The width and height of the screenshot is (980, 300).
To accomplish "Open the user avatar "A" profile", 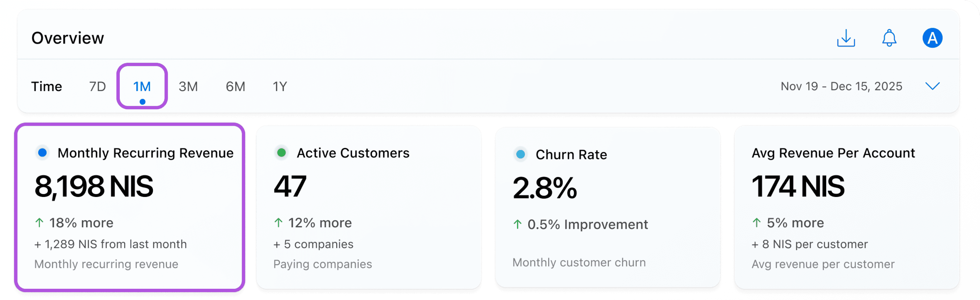I will (932, 38).
